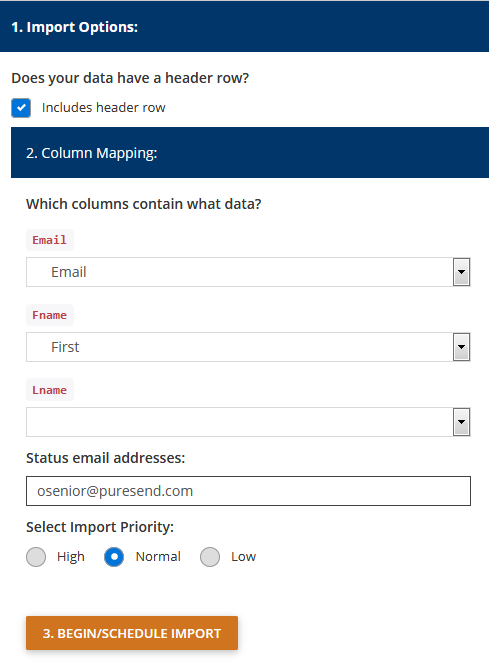Click the red Email field tag
The width and height of the screenshot is (489, 662).
tap(50, 240)
